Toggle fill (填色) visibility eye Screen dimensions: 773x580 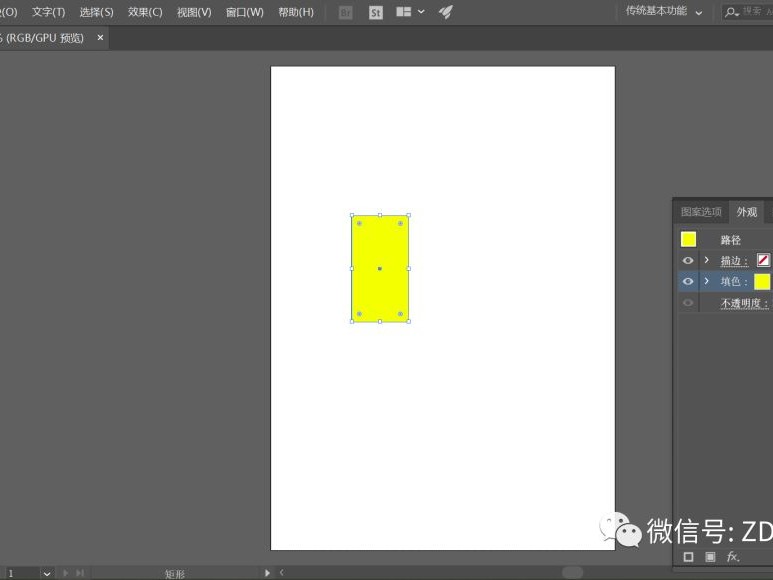click(x=688, y=281)
